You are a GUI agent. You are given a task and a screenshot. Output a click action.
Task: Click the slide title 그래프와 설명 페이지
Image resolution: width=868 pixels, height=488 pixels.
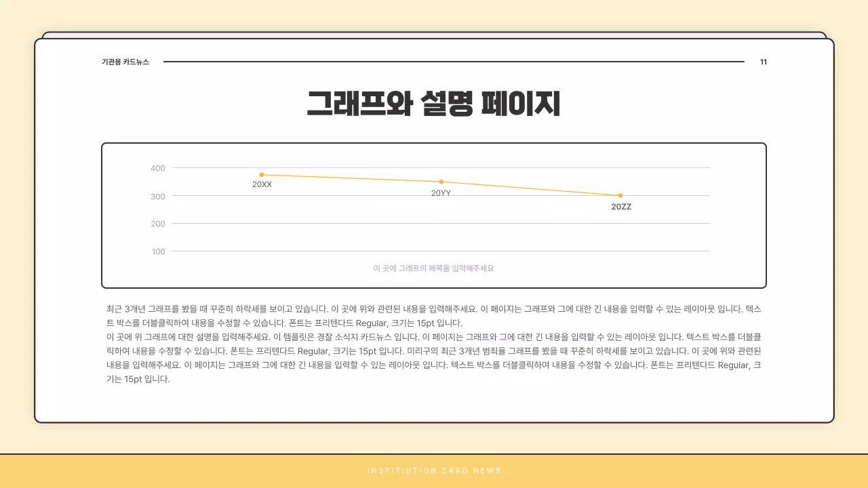433,101
